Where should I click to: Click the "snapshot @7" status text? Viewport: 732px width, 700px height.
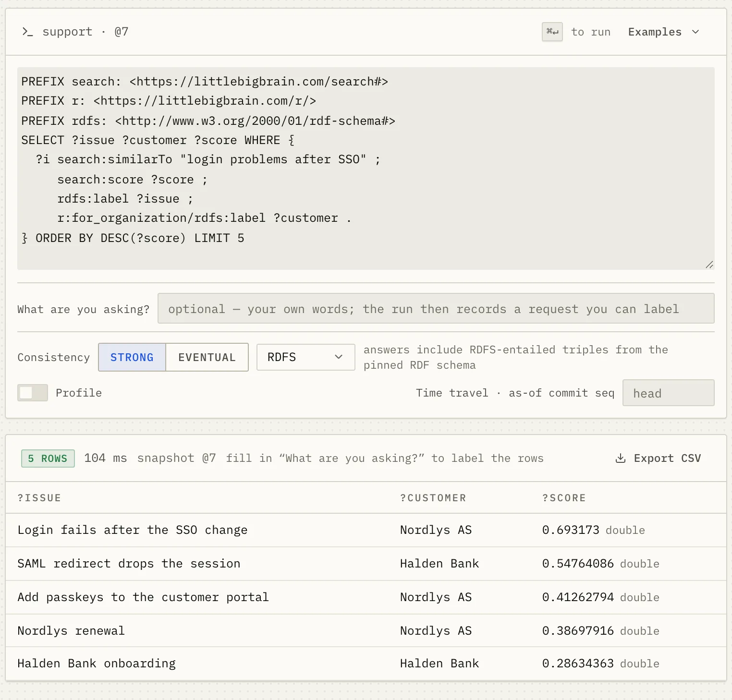[x=177, y=458]
